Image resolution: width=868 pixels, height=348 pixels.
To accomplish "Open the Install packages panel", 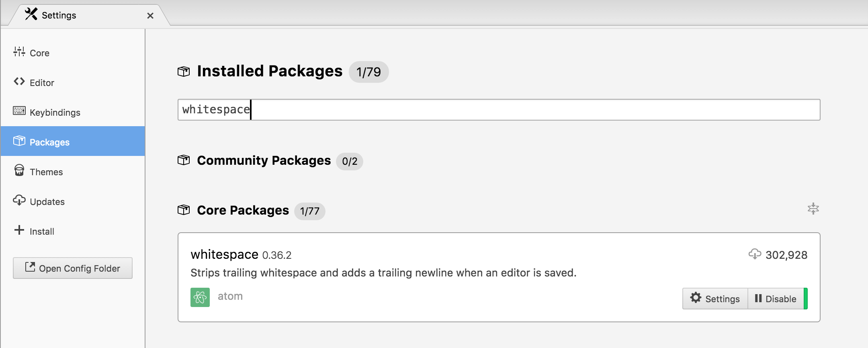I will point(72,231).
